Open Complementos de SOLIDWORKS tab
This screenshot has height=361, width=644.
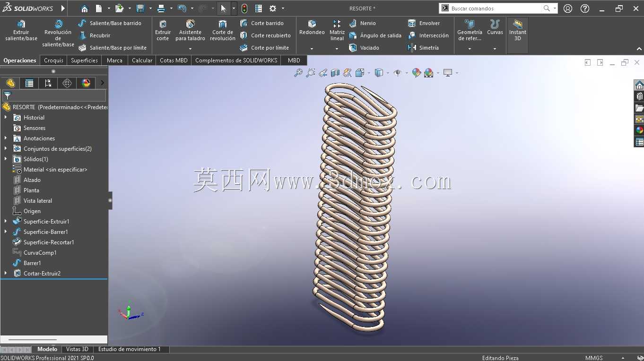[236, 60]
